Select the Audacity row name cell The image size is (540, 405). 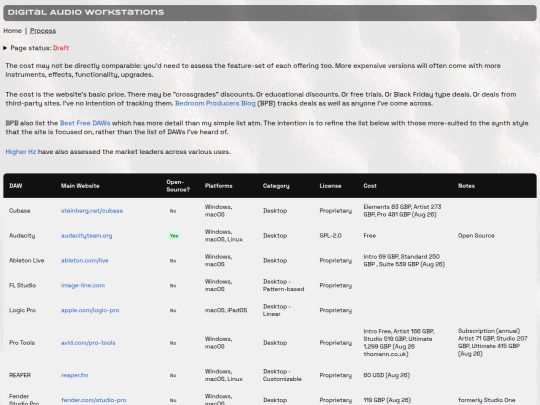[22, 236]
